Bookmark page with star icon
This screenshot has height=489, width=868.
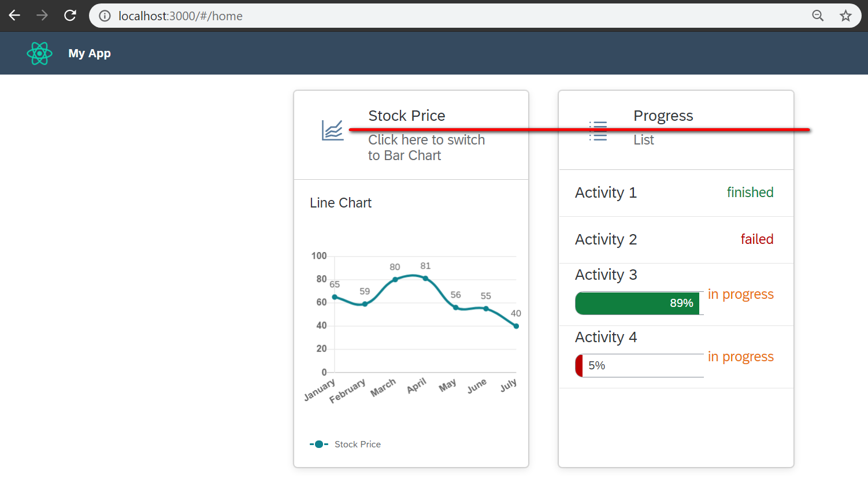pyautogui.click(x=845, y=16)
